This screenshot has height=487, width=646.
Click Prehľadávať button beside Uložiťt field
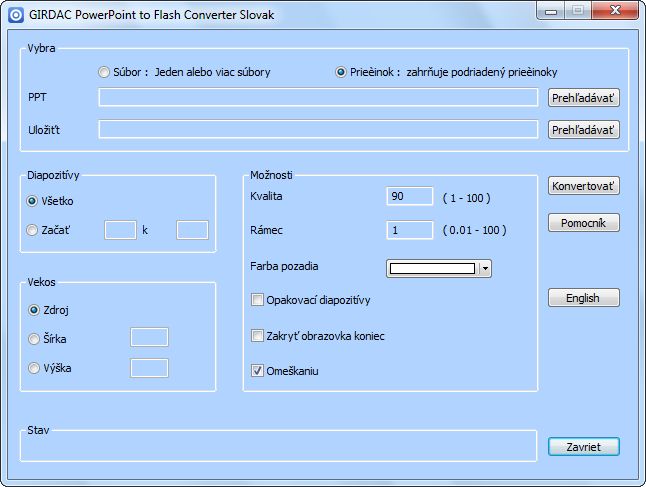pyautogui.click(x=583, y=130)
